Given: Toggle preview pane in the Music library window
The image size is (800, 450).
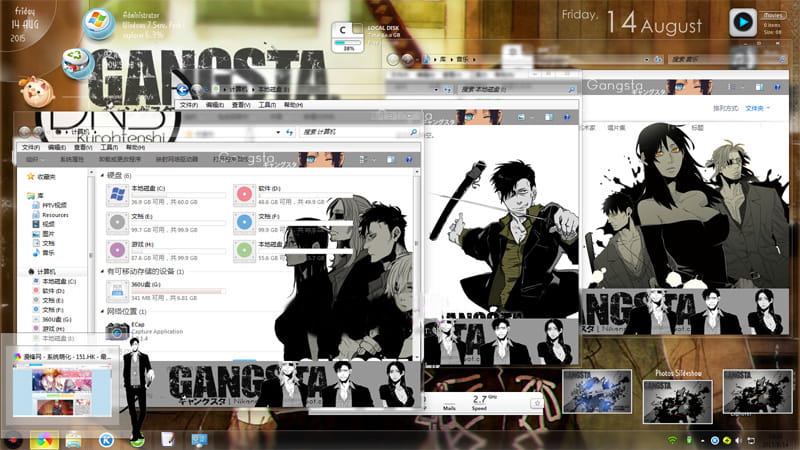Looking at the screenshot, I should click(x=759, y=87).
